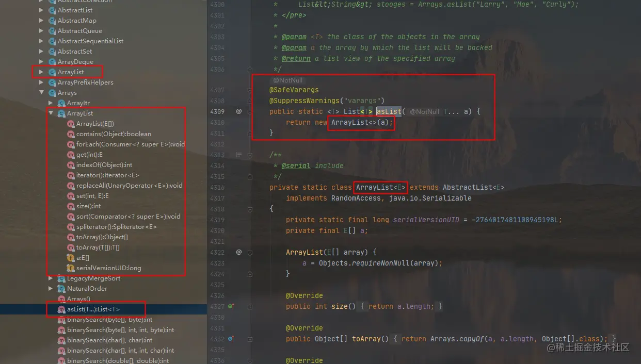The height and width of the screenshot is (364, 641).
Task: Click the rendered-doc toggle icon at line 4313
Action: (x=239, y=155)
